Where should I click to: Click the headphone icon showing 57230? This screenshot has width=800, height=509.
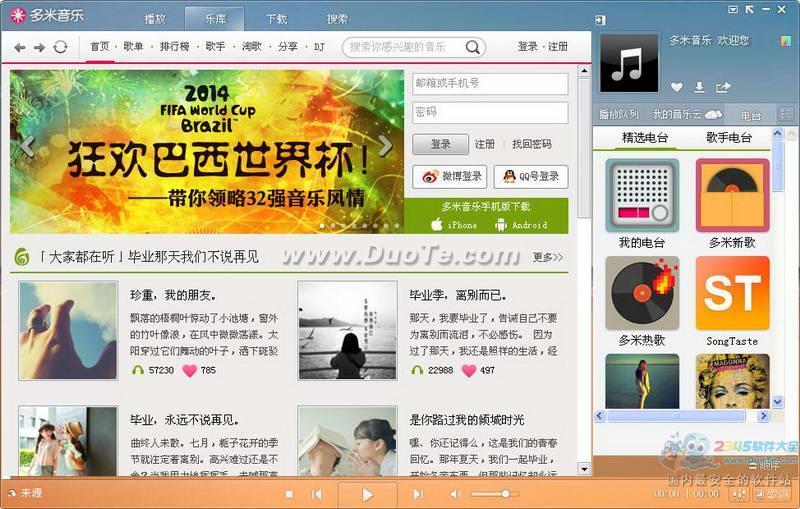coord(138,370)
